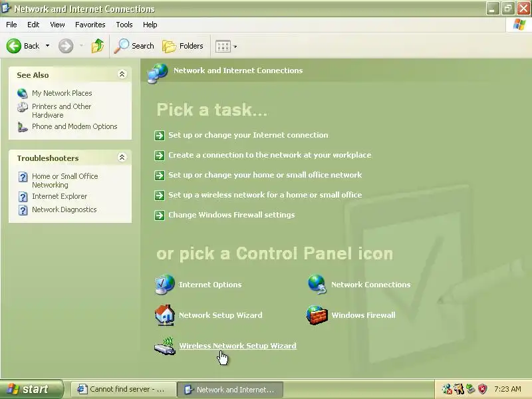532x399 pixels.
Task: Collapse the Troubleshooters panel
Action: [x=122, y=157]
